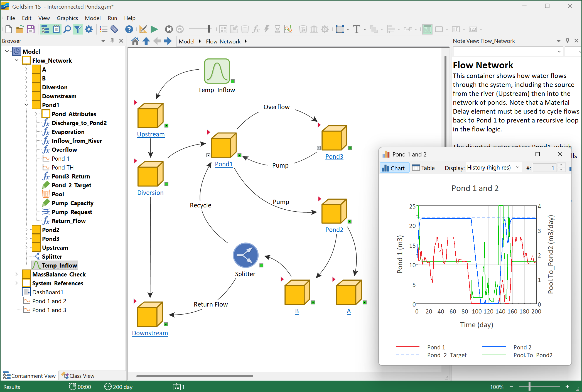Open the Find magnifier tool
Screen dimensions: 582x392
67,29
